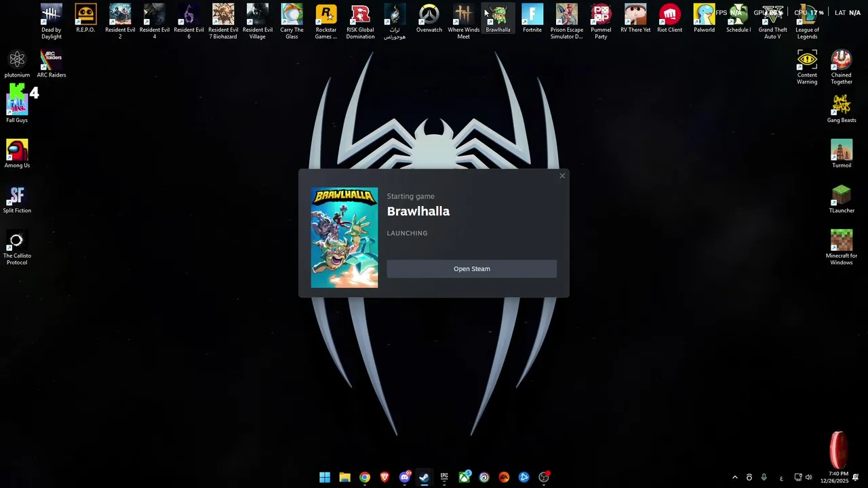Select the Resident Evil Village shortcut
The width and height of the screenshot is (868, 488).
[258, 22]
